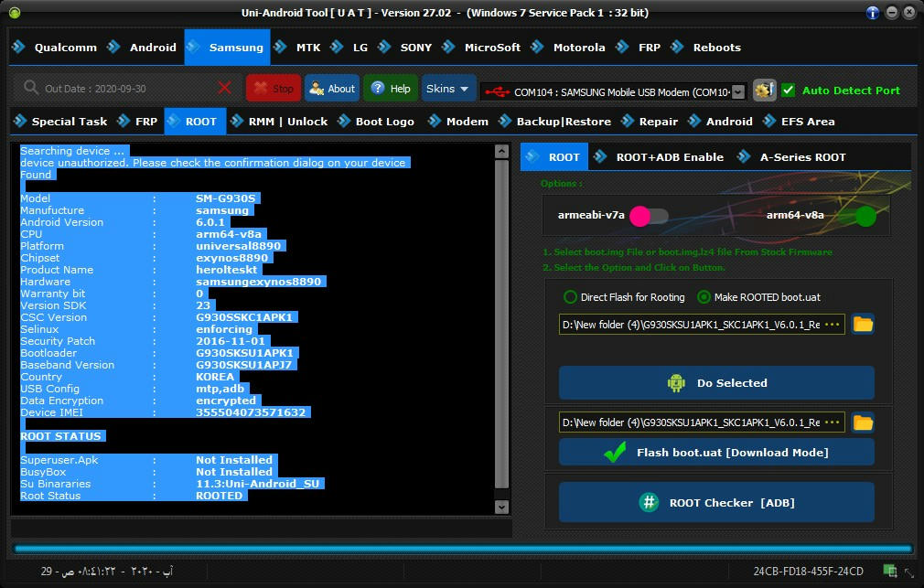Click the boot.uat flash path field
Image resolution: width=924 pixels, height=588 pixels.
pos(702,422)
